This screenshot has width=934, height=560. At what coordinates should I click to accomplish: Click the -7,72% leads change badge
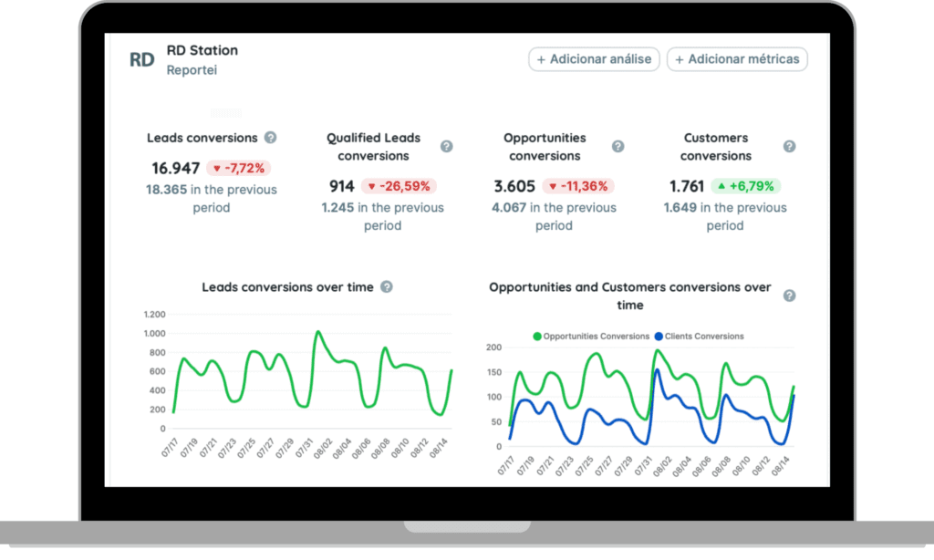239,168
